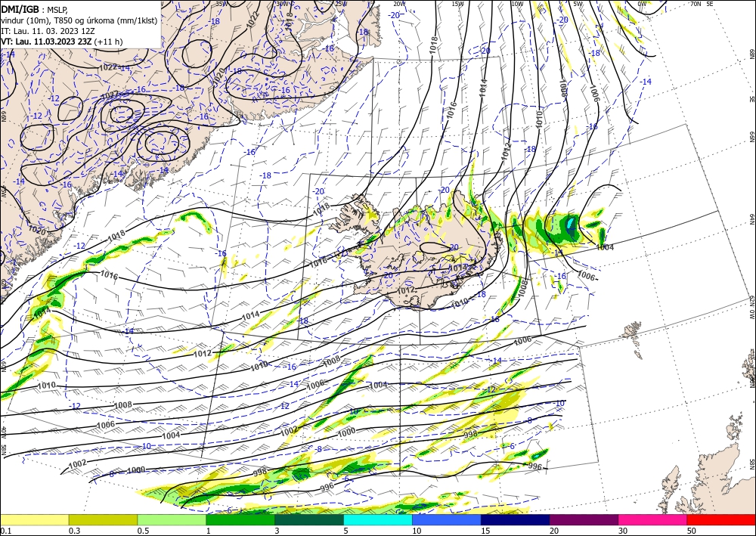This screenshot has width=756, height=536.
Task: Select the red 50 mm legend swatch
Action: tap(721, 520)
